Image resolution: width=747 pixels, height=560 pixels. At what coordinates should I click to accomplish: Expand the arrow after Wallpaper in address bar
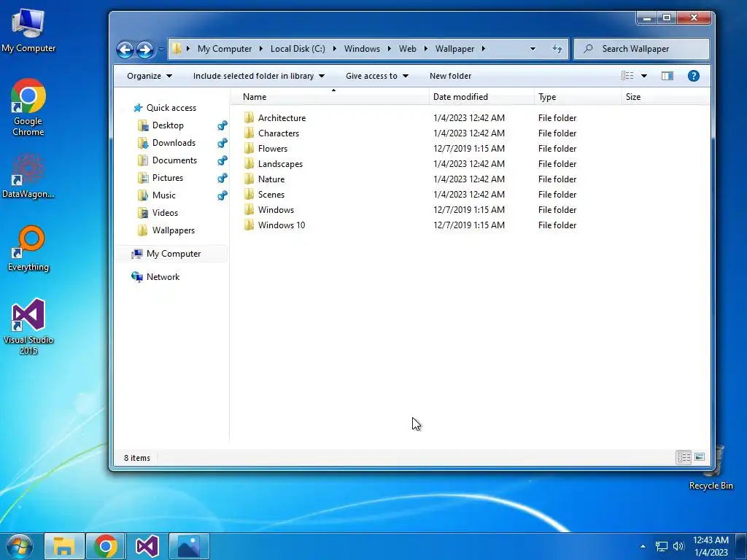483,49
